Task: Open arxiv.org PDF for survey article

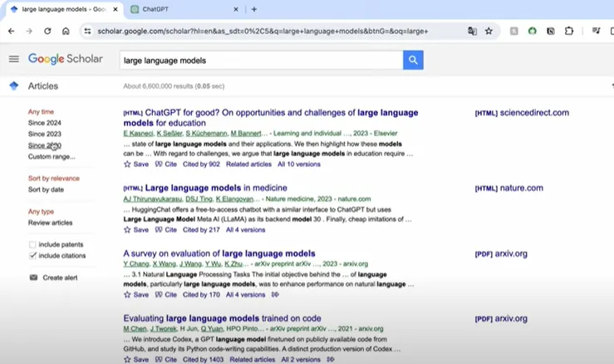Action: click(x=501, y=253)
